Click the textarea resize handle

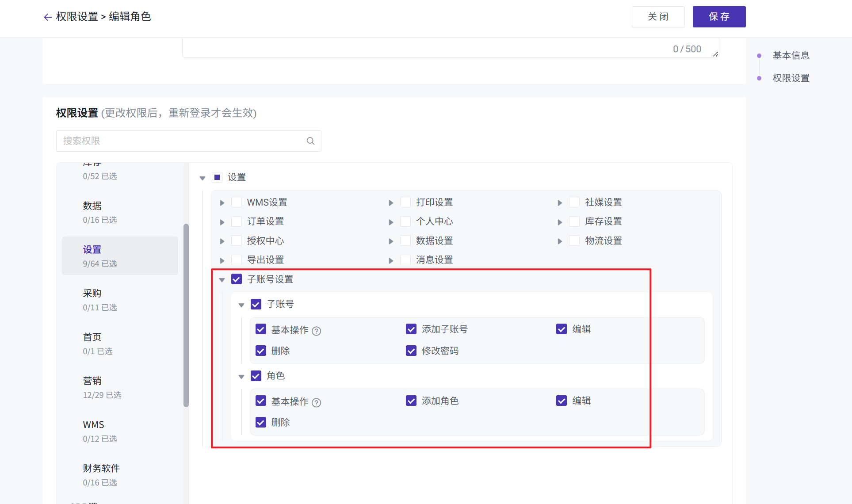click(715, 54)
